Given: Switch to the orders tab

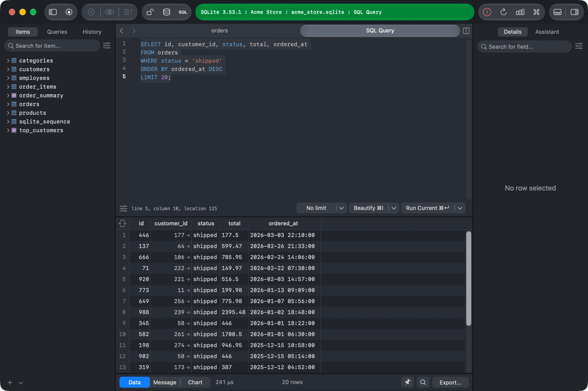Looking at the screenshot, I should point(219,31).
